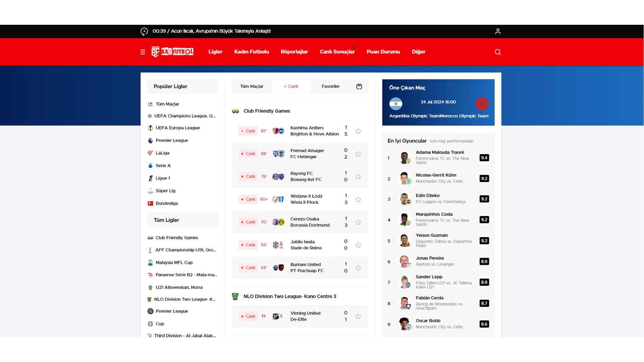The width and height of the screenshot is (644, 362).
Task: Click the Jubilo Iwata vs Reims team crests
Action: tap(278, 245)
